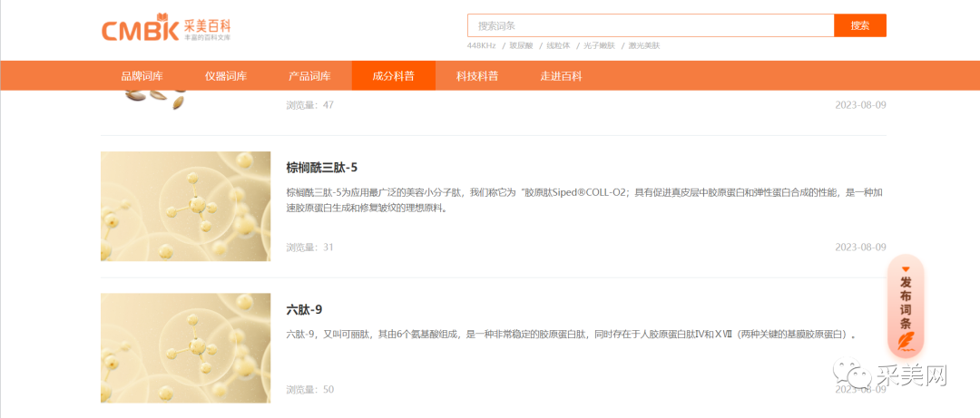Open the 仪器词库 nav tab
Viewport: 980px width, 418px height.
tap(226, 76)
